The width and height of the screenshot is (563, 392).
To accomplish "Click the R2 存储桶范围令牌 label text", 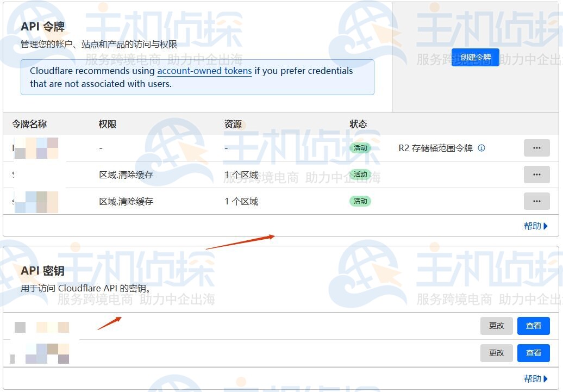I will click(x=435, y=148).
